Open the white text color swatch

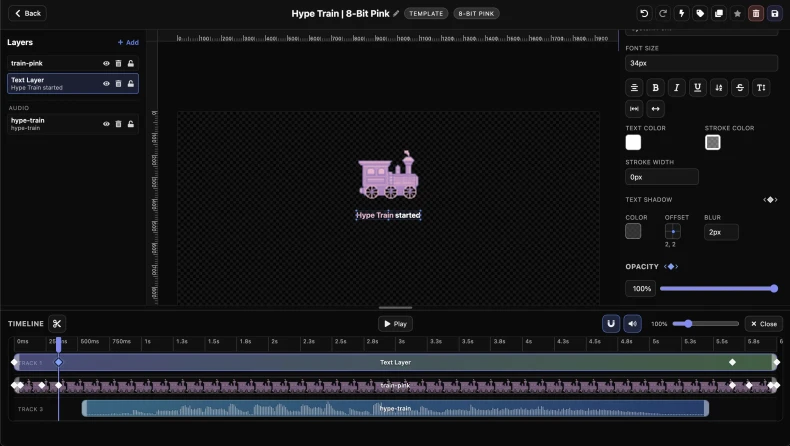click(x=633, y=143)
